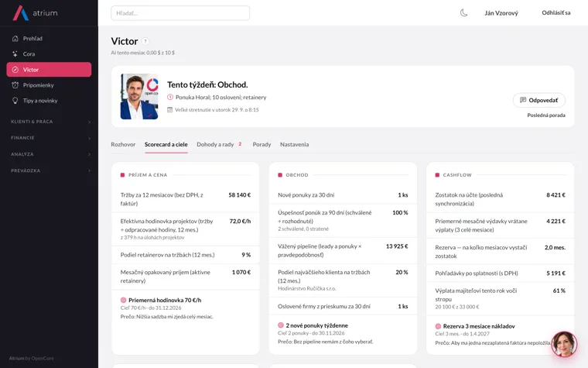The height and width of the screenshot is (368, 588).
Task: Click Cieľ 2 ponuky · do 30.11.2026
Action: point(311,333)
